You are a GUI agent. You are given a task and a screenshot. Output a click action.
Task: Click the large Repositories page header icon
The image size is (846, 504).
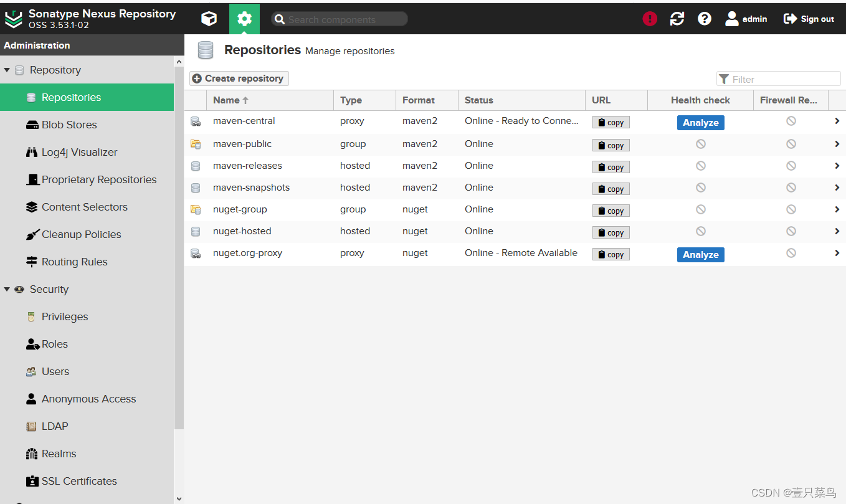(206, 50)
